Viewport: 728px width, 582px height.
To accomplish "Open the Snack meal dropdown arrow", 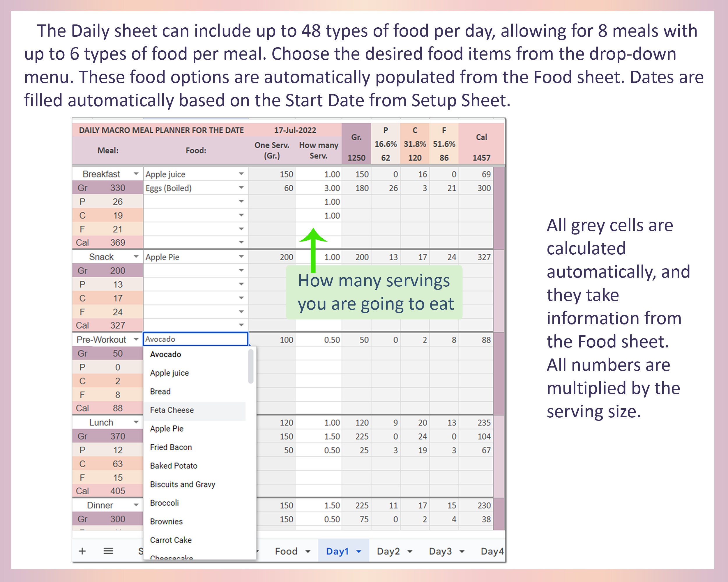I will (136, 256).
